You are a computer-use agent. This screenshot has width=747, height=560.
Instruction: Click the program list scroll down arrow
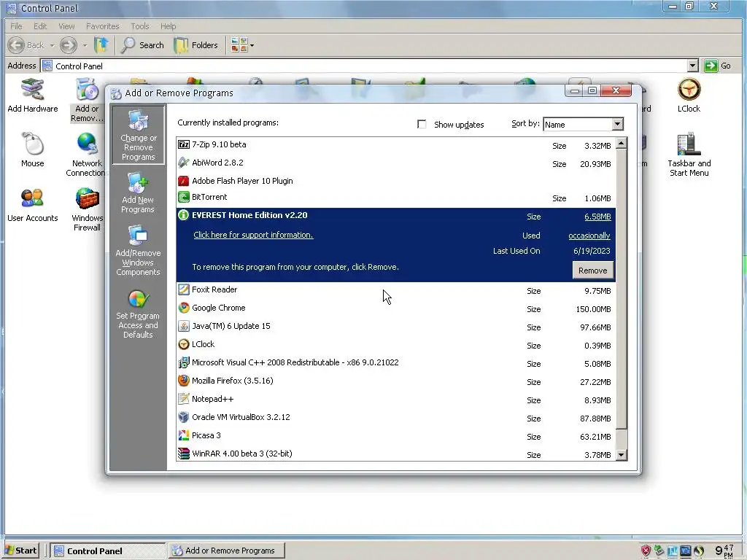[x=622, y=455]
